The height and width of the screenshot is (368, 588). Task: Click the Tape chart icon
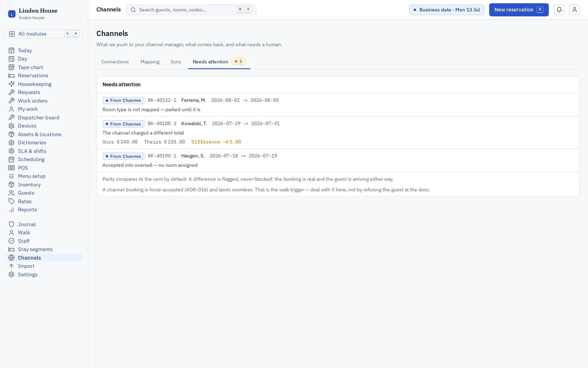click(11, 67)
